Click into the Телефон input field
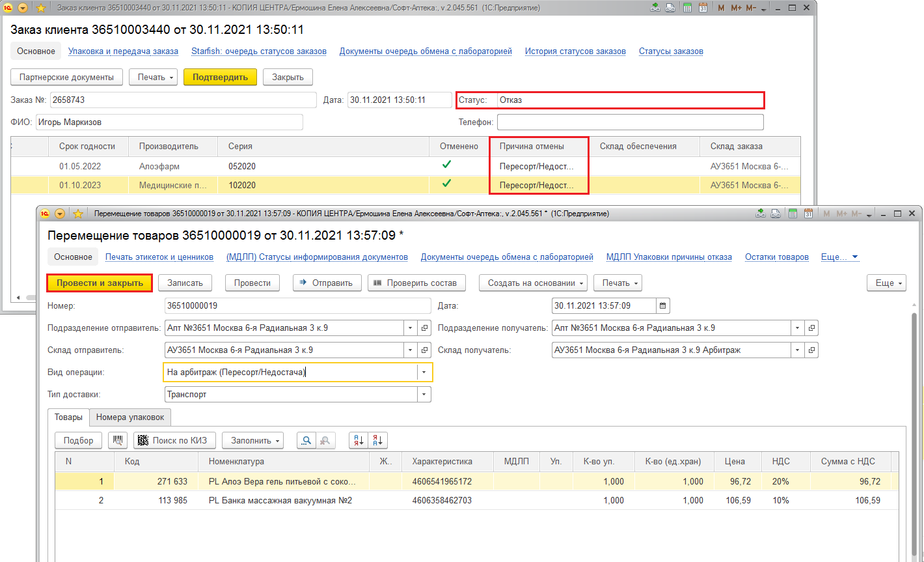This screenshot has height=562, width=924. 630,122
